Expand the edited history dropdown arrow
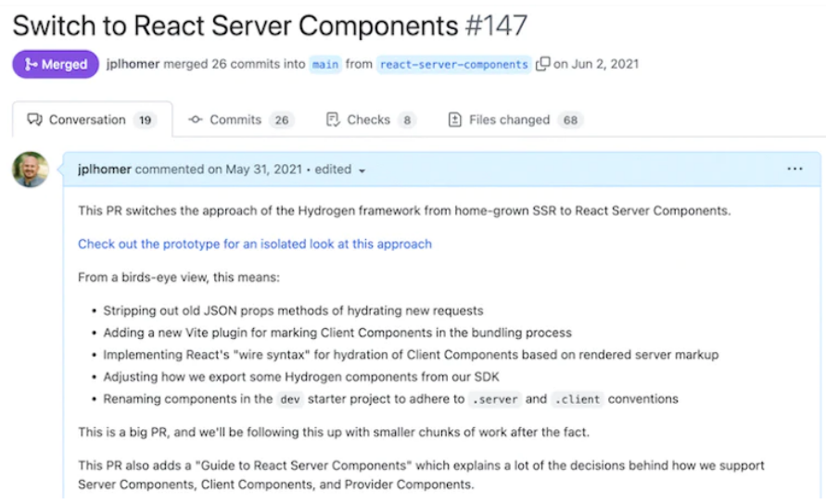Screen dimensions: 826x504 (x=362, y=170)
